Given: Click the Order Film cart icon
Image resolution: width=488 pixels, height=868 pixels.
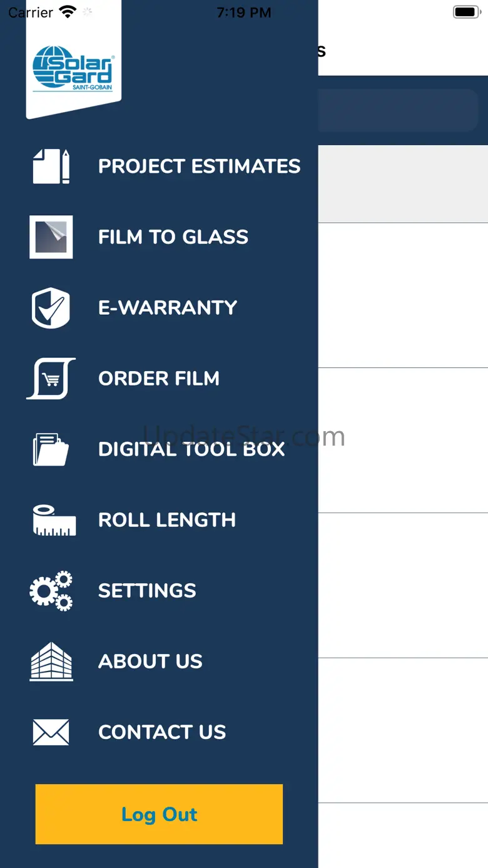Looking at the screenshot, I should (x=51, y=379).
